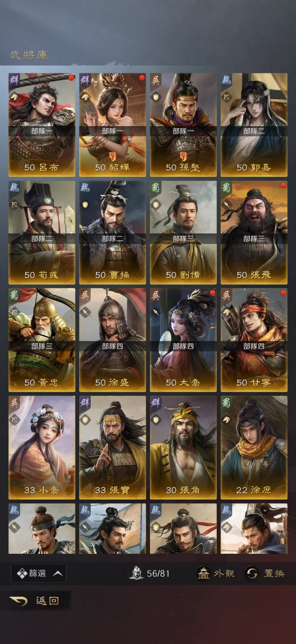This screenshot has height=644, width=296.
Task: Click the cavalry horse icon on 甘寧
Action: click(x=227, y=312)
